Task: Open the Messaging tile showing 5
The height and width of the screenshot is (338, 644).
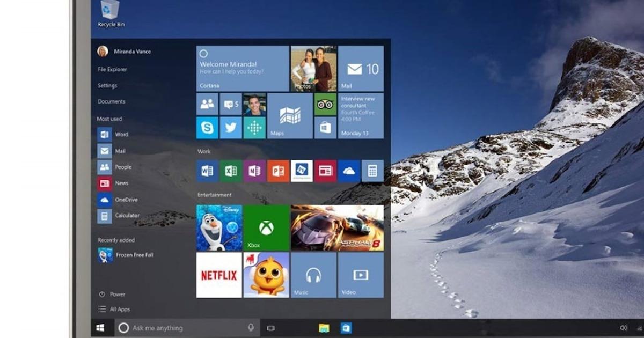Action: tap(231, 104)
